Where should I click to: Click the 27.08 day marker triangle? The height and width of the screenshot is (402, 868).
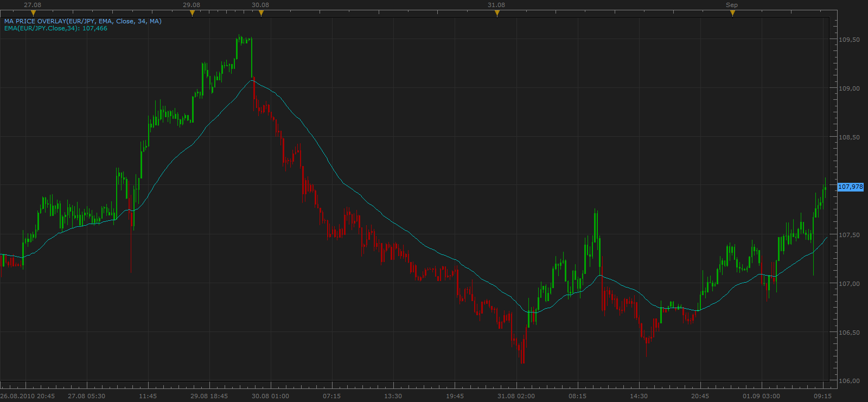33,13
